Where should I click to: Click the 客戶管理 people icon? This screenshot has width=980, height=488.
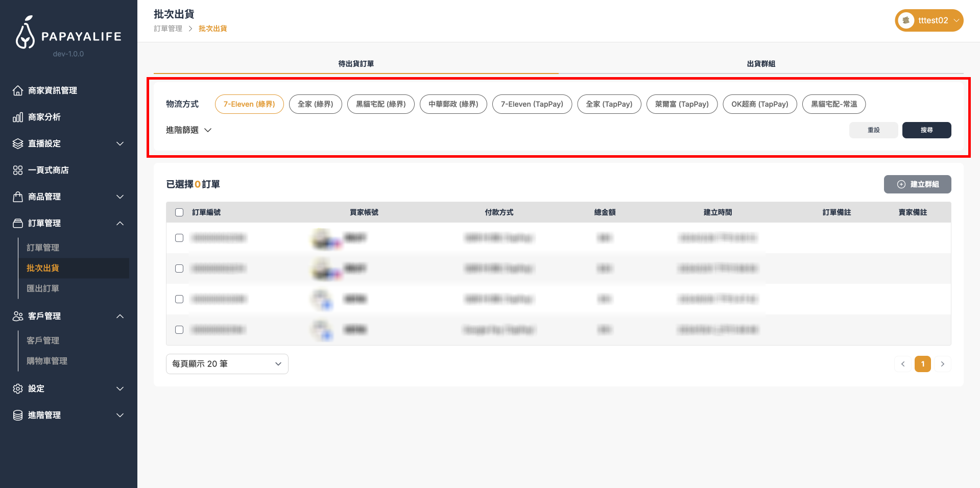(x=18, y=316)
